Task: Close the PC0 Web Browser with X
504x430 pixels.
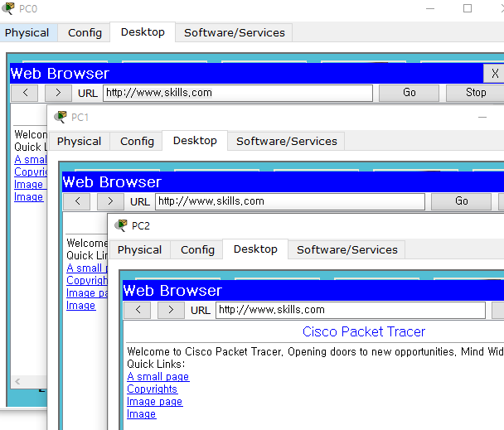Action: [x=495, y=73]
